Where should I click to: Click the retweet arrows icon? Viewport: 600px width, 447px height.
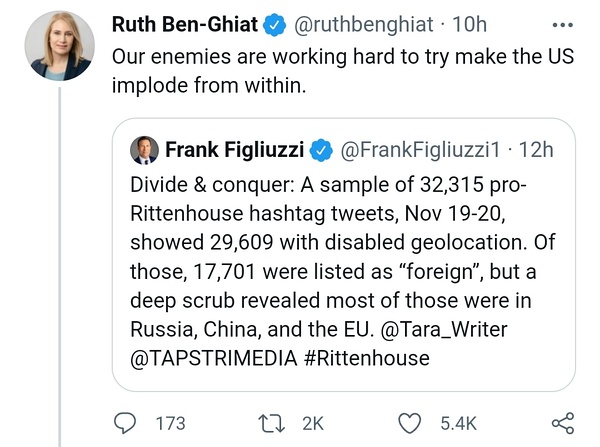pos(272,423)
